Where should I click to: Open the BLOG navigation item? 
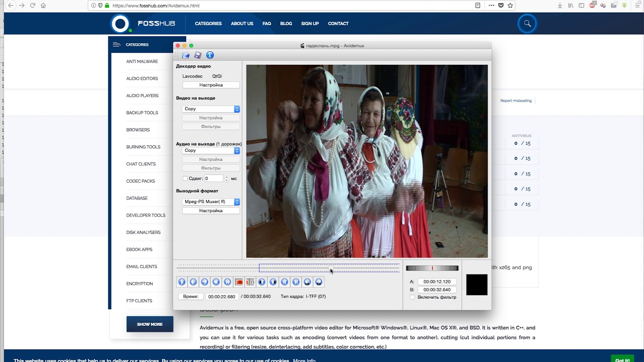tap(286, 24)
